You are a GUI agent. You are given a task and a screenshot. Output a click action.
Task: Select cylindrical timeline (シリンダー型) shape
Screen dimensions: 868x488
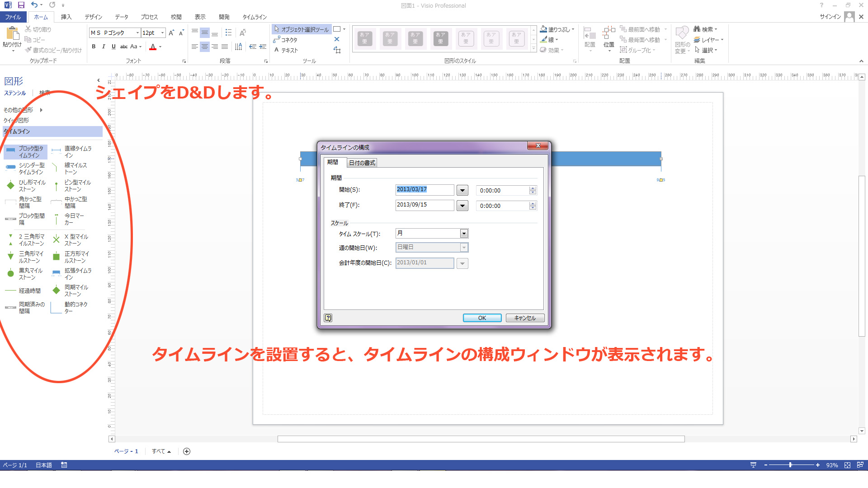pos(25,169)
